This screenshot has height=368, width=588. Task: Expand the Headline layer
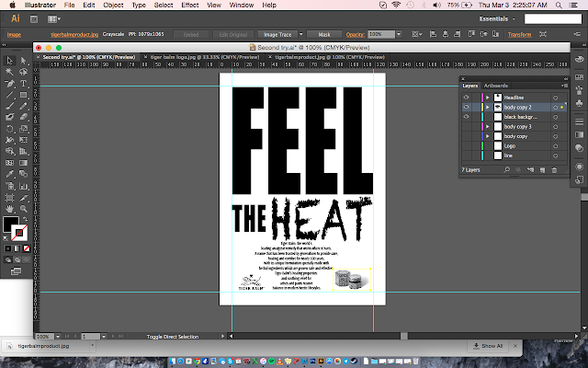[x=488, y=98]
